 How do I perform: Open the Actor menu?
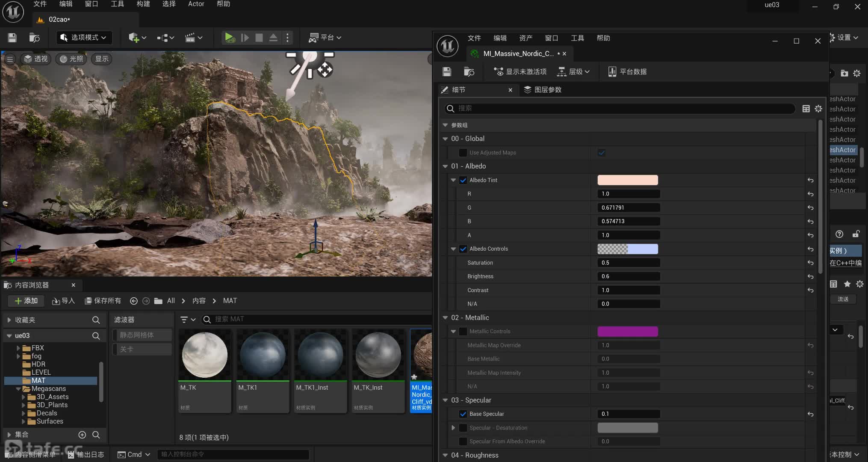196,4
